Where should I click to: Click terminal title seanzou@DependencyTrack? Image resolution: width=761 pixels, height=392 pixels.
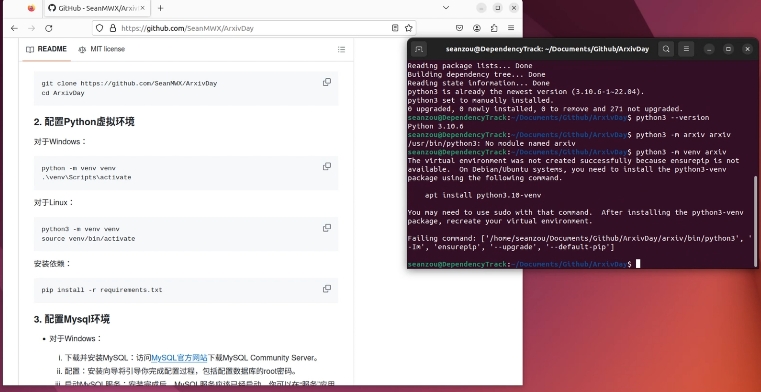coord(547,49)
